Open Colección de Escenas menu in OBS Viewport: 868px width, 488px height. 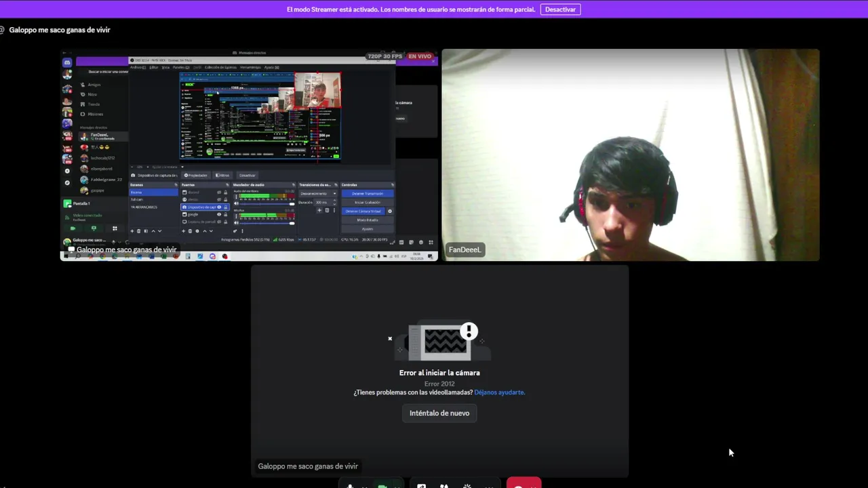pyautogui.click(x=220, y=67)
